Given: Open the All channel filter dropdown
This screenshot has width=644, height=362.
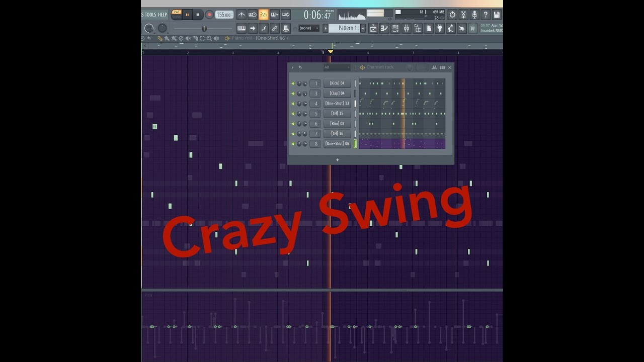Looking at the screenshot, I should (337, 67).
